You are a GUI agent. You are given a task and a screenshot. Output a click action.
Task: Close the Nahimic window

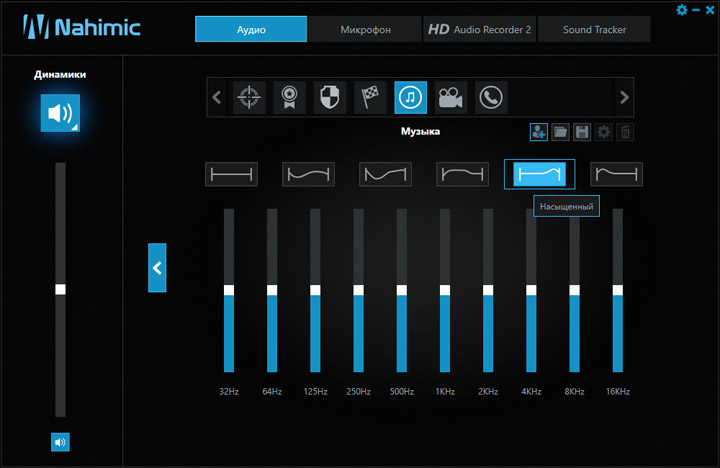tap(710, 10)
